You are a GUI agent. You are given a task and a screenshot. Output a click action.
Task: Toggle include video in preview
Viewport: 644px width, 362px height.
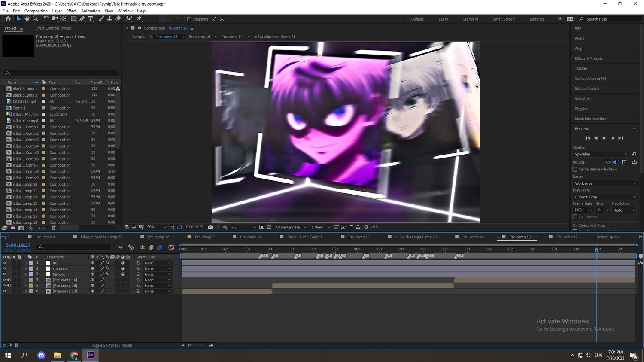[x=608, y=162]
